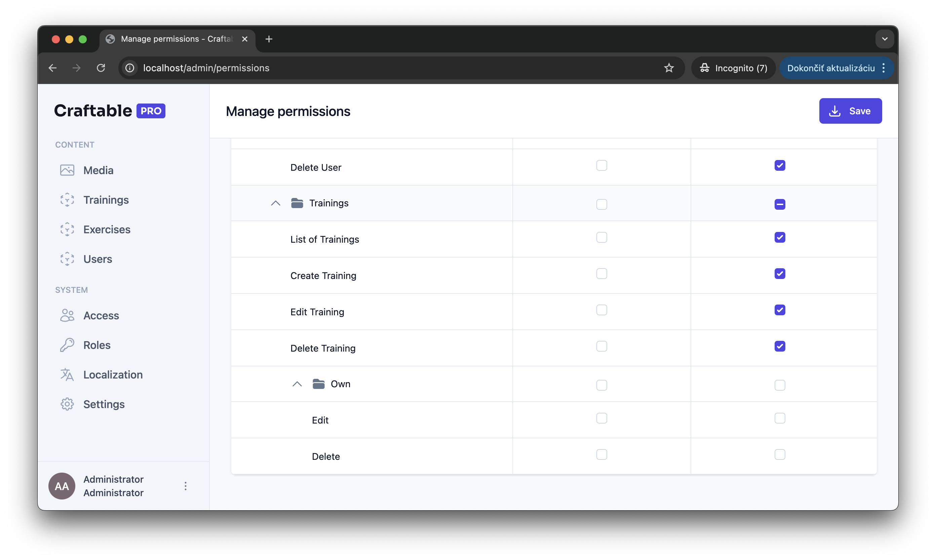The image size is (936, 560).
Task: Open a new browser tab
Action: (269, 39)
